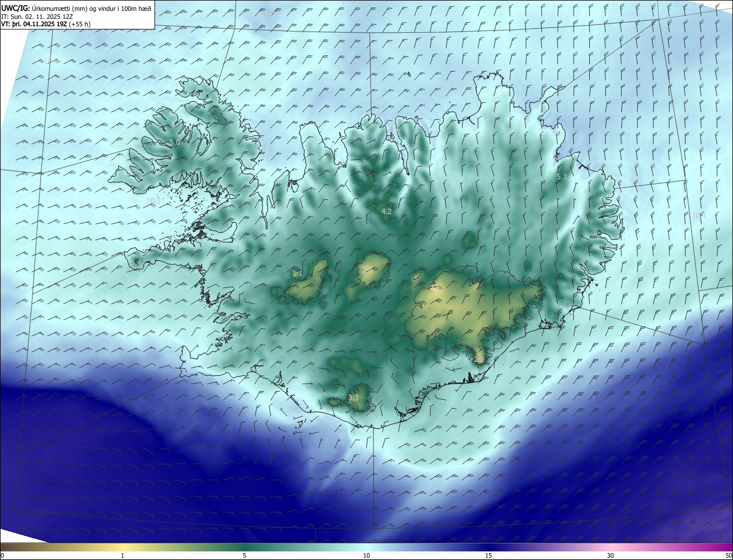Image resolution: width=733 pixels, height=560 pixels.
Task: Click the 2.2 value at the glacier's southern tip
Action: 479,359
